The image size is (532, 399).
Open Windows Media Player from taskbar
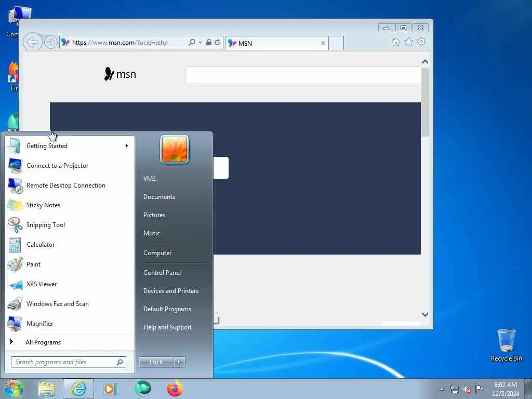110,389
